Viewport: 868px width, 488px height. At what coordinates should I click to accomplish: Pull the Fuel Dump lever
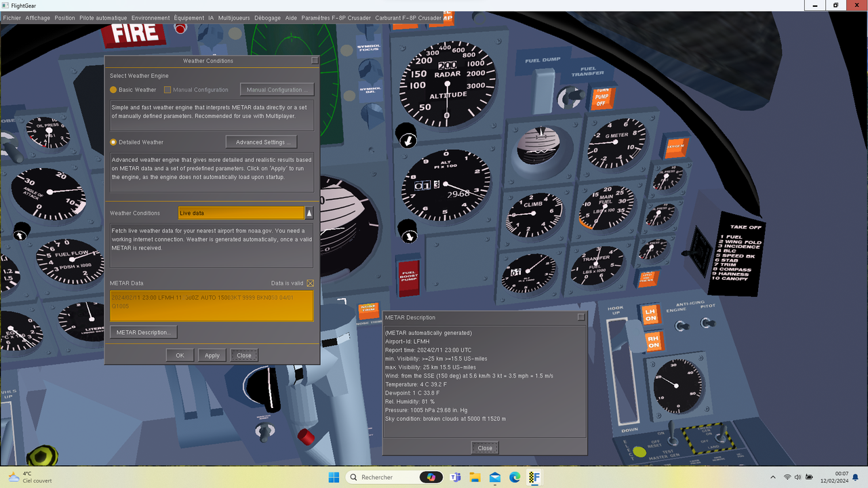(x=543, y=89)
